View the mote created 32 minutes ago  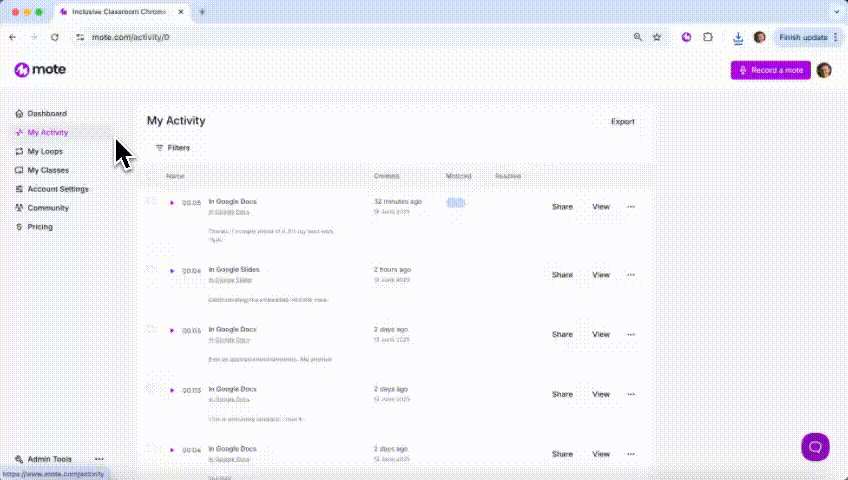[601, 207]
